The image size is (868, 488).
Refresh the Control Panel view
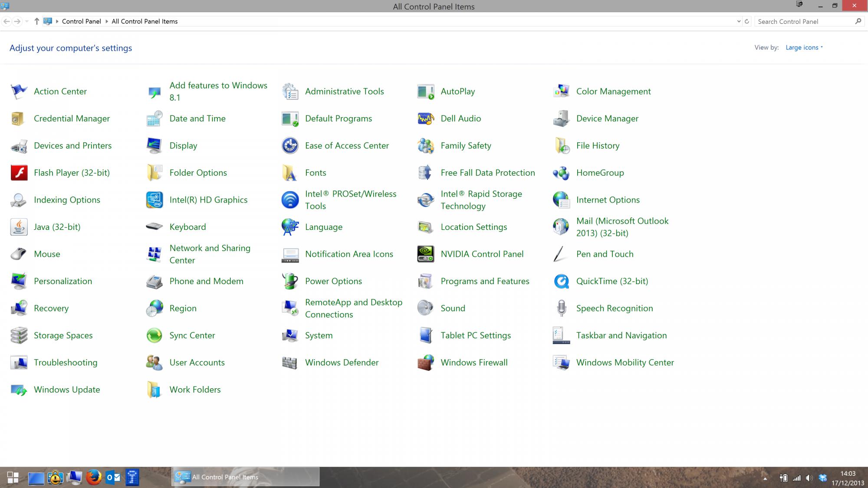click(747, 21)
